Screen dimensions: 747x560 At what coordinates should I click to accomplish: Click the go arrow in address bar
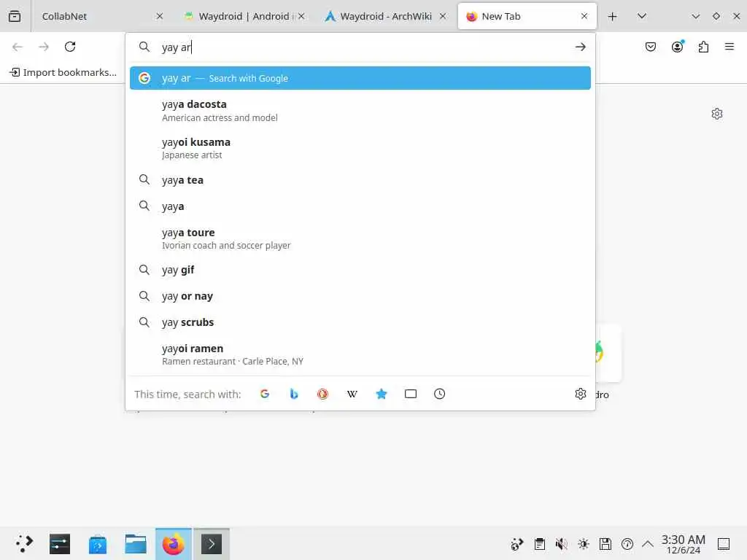pyautogui.click(x=580, y=47)
